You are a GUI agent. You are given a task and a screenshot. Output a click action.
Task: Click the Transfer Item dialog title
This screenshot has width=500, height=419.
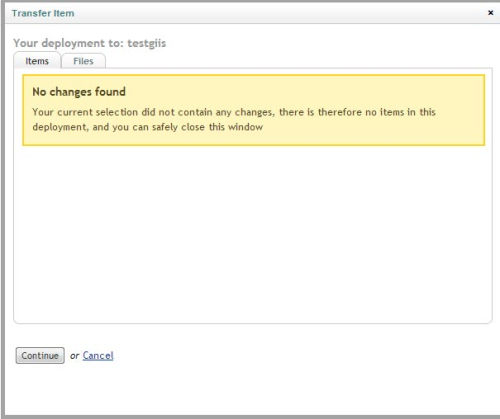pos(43,13)
